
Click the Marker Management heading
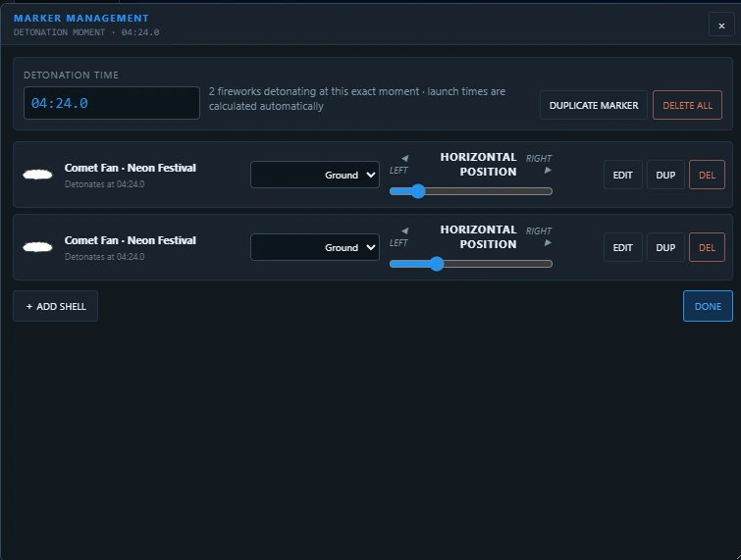(x=80, y=19)
